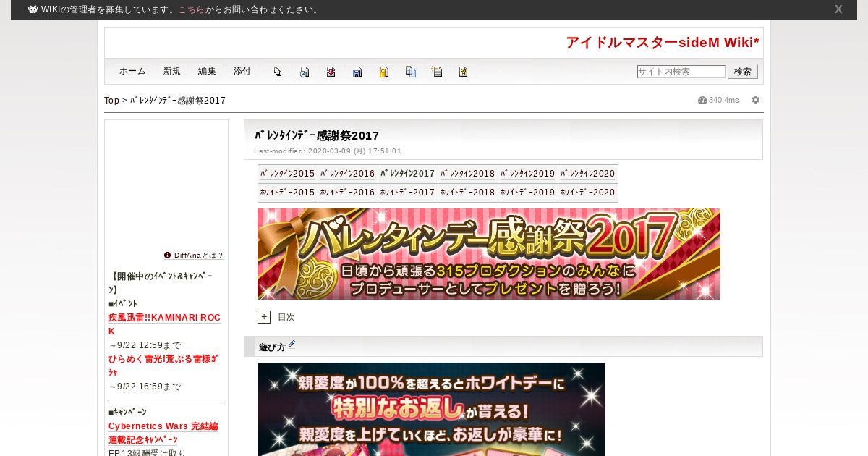Viewport: 868px width, 456px height.
Task: Open the ﾊﾞﾚﾝﾀｲﾝ2015 page tab
Action: click(288, 174)
